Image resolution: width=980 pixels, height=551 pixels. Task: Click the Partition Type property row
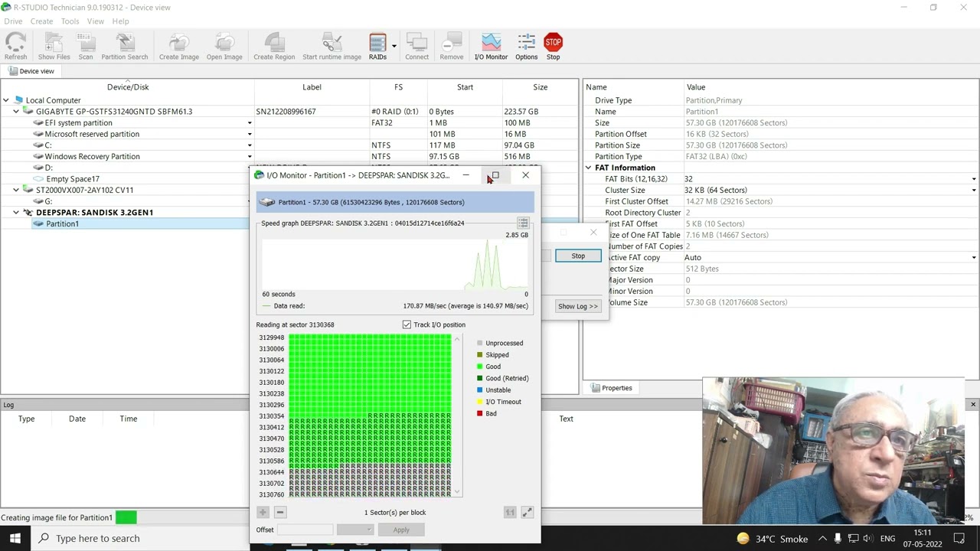(x=780, y=157)
